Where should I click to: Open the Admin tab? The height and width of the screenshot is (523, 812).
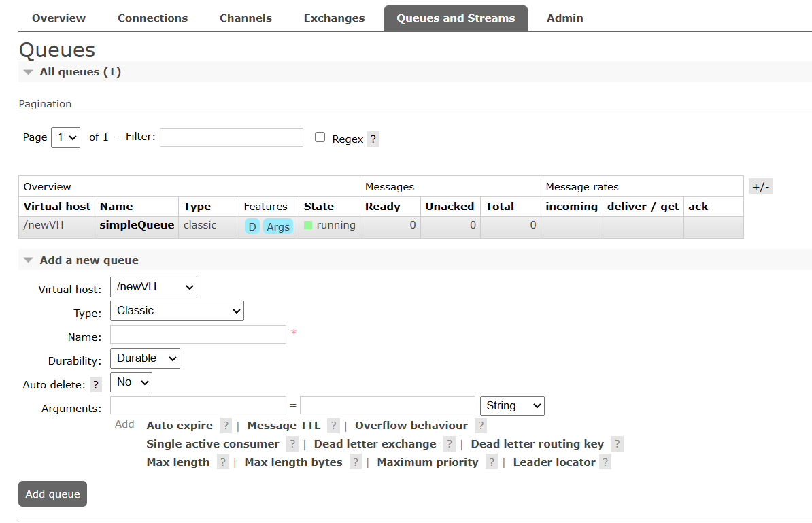[564, 18]
